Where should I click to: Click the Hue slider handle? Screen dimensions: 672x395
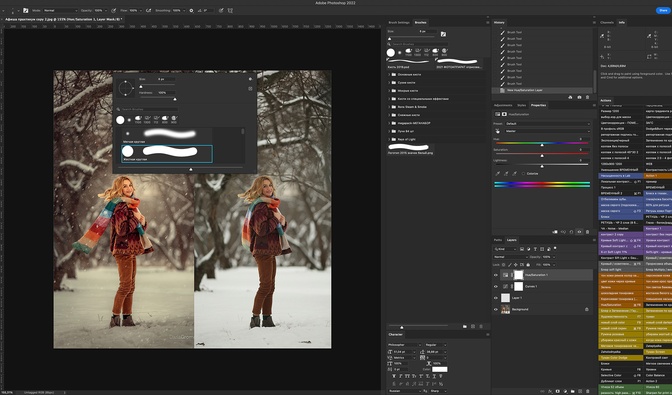542,145
